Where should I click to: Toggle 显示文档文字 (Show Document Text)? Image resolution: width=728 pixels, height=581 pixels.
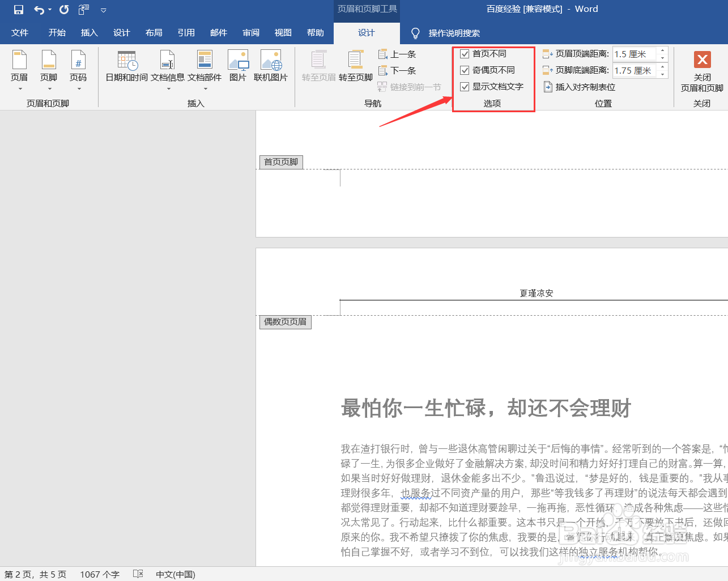(465, 87)
